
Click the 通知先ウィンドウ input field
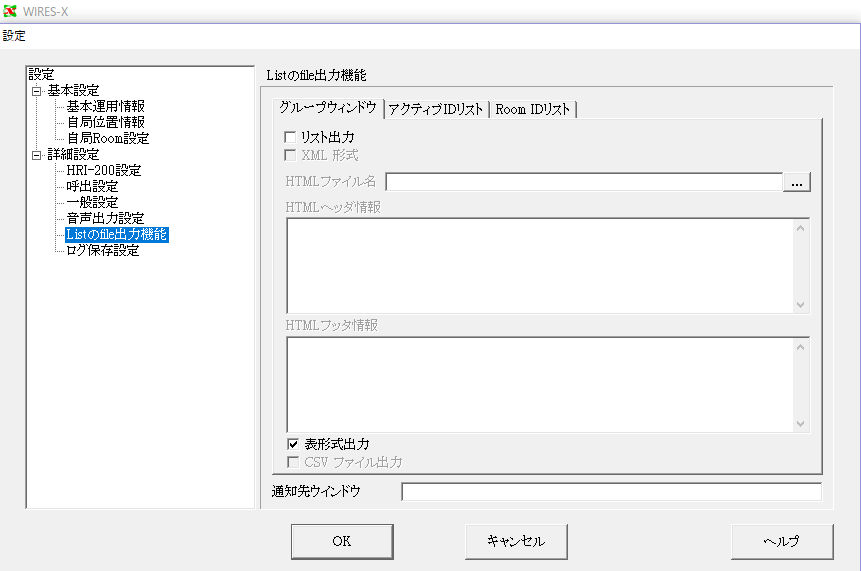[x=612, y=492]
